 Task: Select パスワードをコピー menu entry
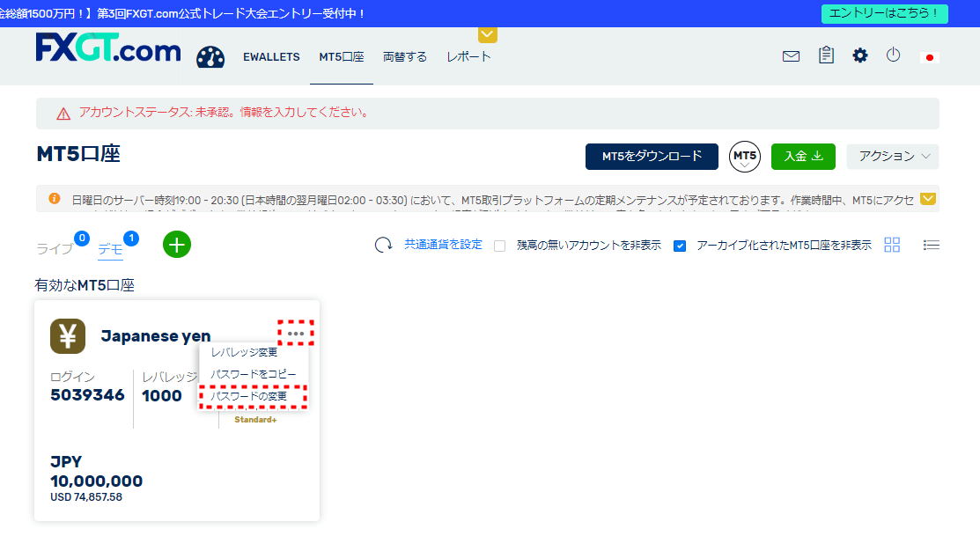tap(253, 374)
